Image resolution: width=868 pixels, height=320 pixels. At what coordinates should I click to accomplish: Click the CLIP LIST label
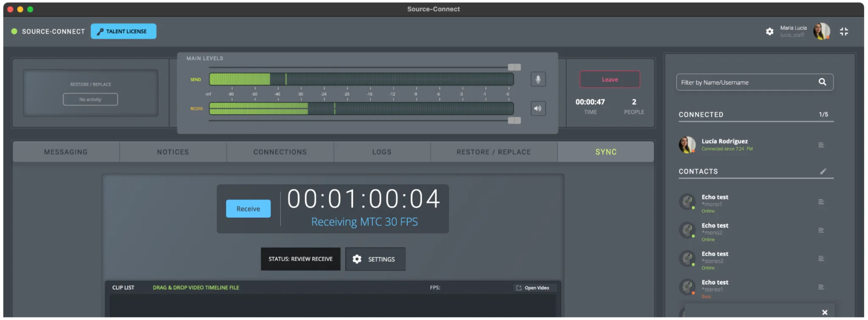click(x=123, y=288)
